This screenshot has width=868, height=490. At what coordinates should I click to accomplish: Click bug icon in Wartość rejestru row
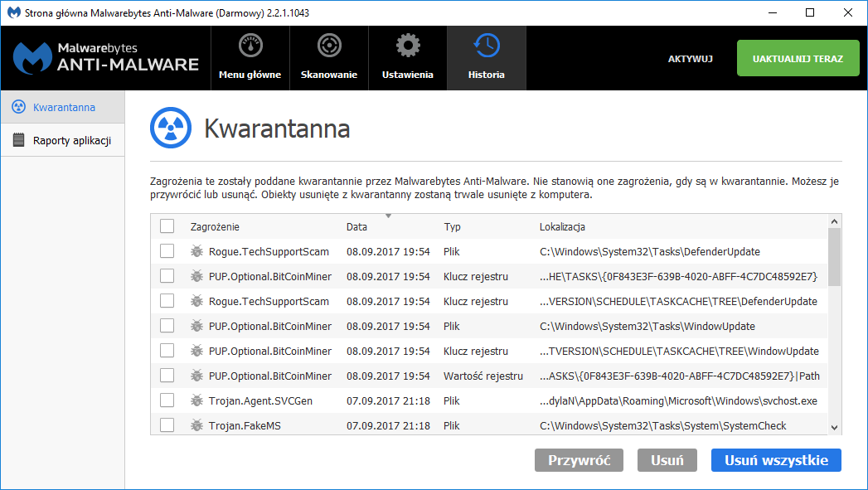pos(196,376)
